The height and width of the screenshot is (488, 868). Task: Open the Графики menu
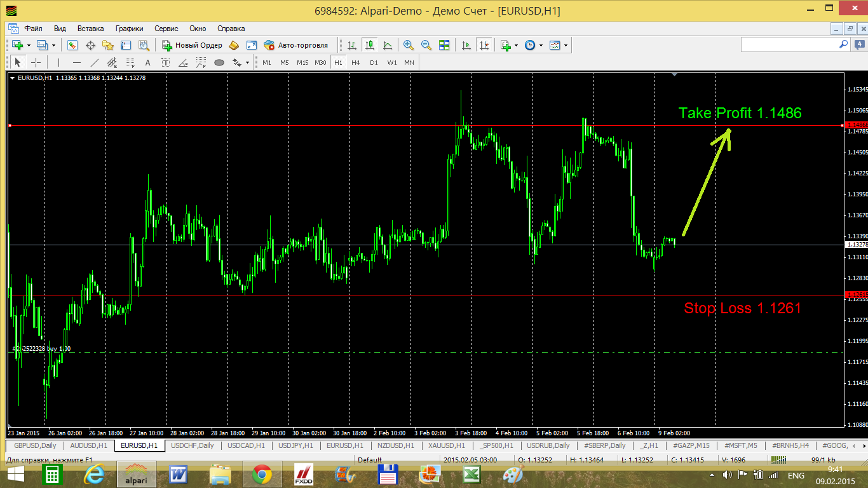[x=129, y=29]
